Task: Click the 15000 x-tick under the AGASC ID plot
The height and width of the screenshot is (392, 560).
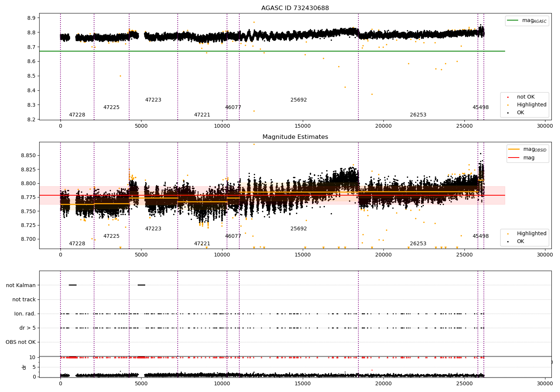Action: click(303, 126)
